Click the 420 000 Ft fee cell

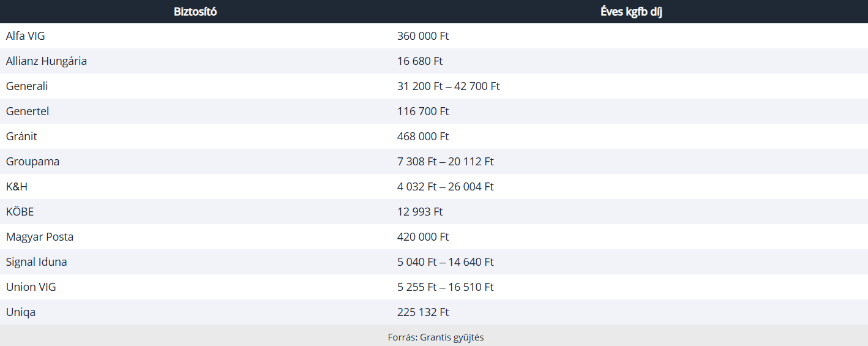pos(422,237)
